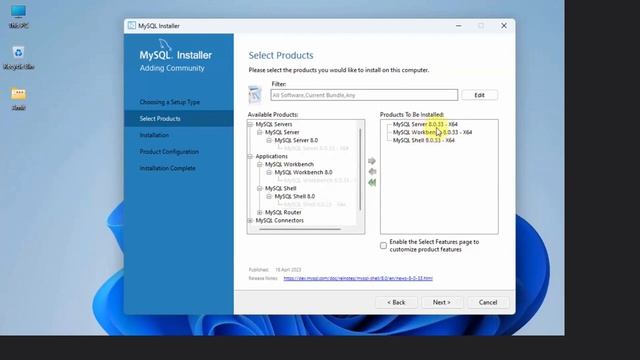Collapse the MySQL Workbench node
Screen dimensions: 640x360
[260, 164]
